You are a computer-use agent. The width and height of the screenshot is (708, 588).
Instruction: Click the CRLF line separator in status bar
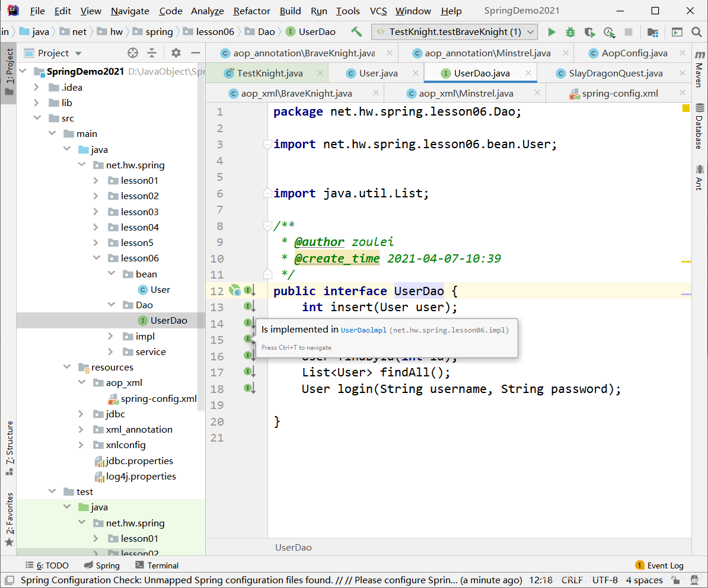click(572, 580)
